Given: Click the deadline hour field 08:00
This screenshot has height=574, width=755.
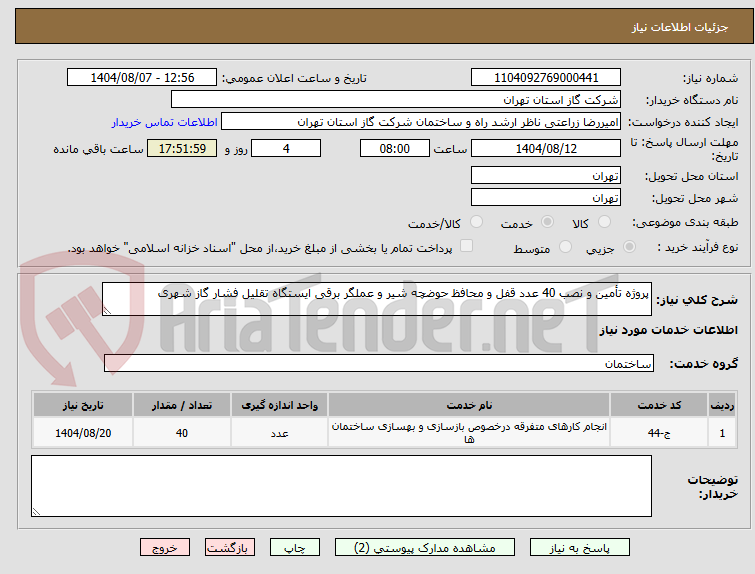Looking at the screenshot, I should tap(395, 148).
